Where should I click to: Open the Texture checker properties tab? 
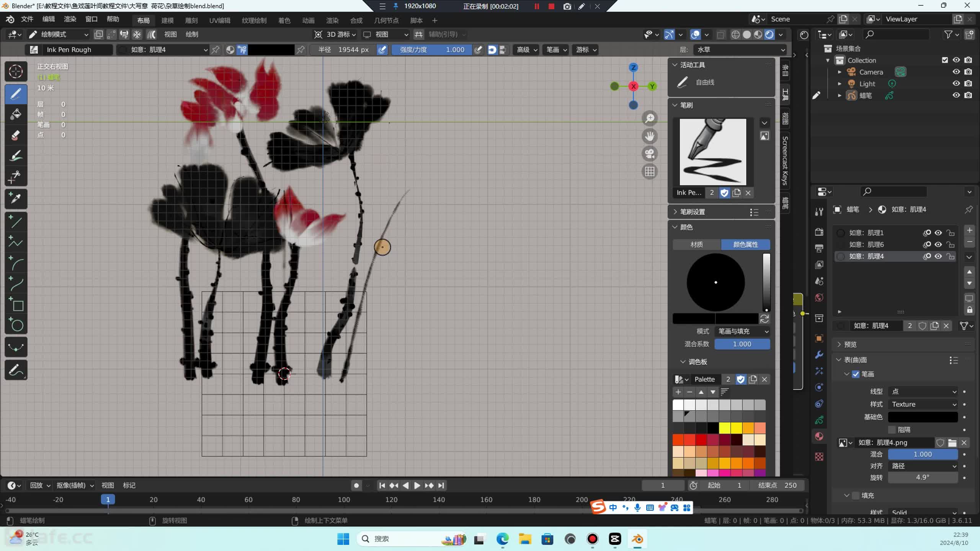pyautogui.click(x=819, y=456)
